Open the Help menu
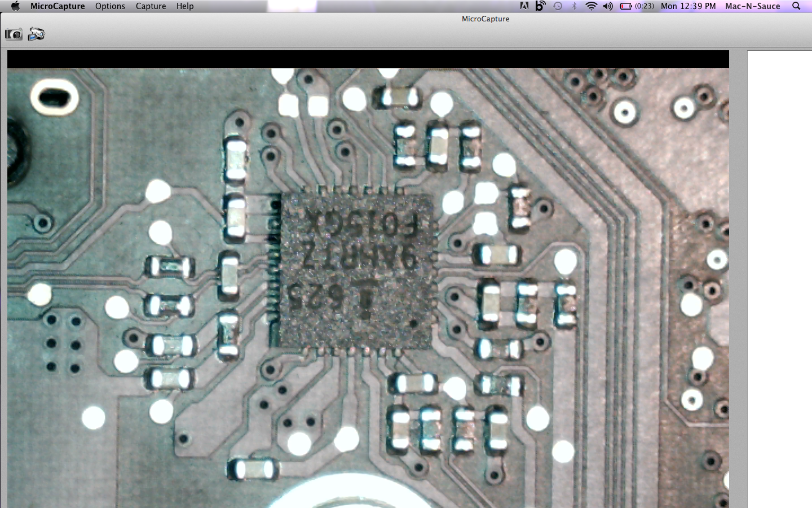The width and height of the screenshot is (812, 508). pyautogui.click(x=185, y=6)
